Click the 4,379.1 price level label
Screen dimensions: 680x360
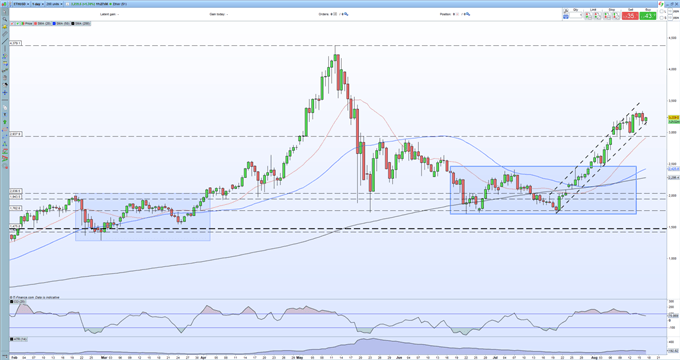(16, 43)
